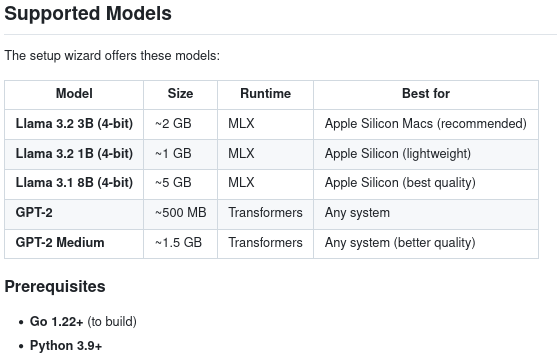Select the Apple Silicon (best quality) cell
The height and width of the screenshot is (361, 557).
point(426,183)
